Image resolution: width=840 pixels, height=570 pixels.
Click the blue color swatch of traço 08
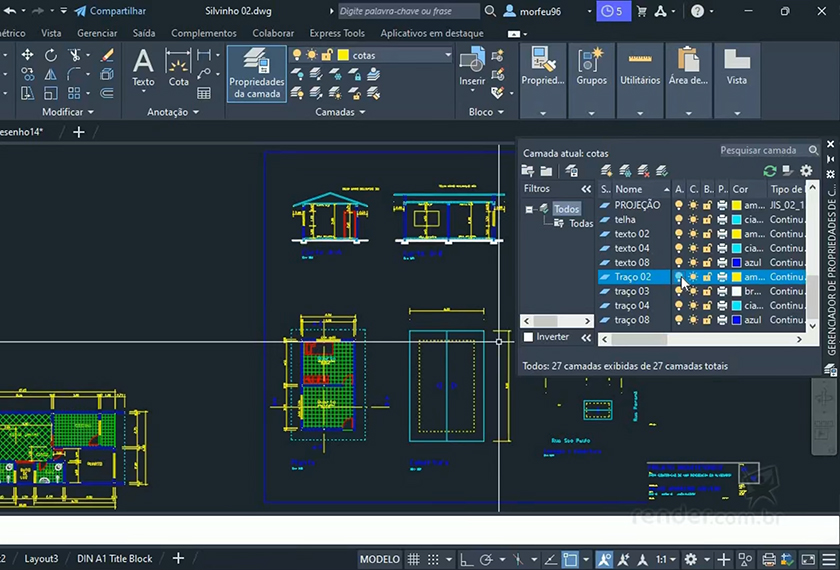pyautogui.click(x=737, y=320)
